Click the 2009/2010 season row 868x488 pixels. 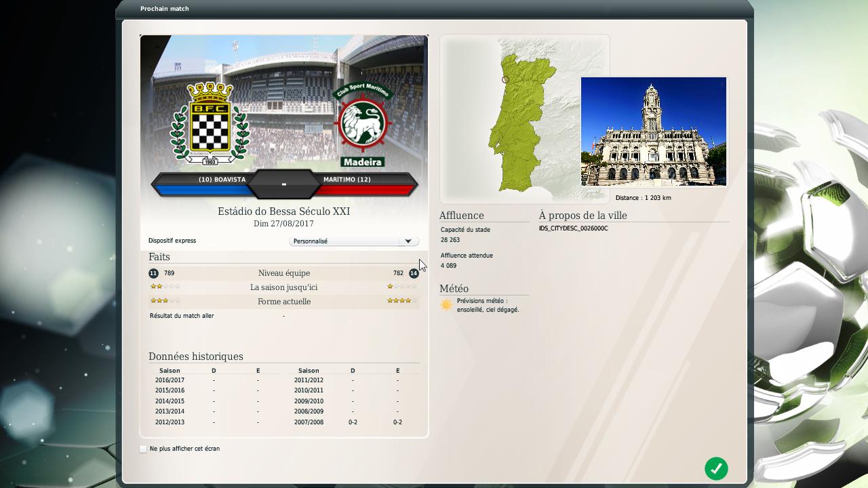pyautogui.click(x=353, y=401)
